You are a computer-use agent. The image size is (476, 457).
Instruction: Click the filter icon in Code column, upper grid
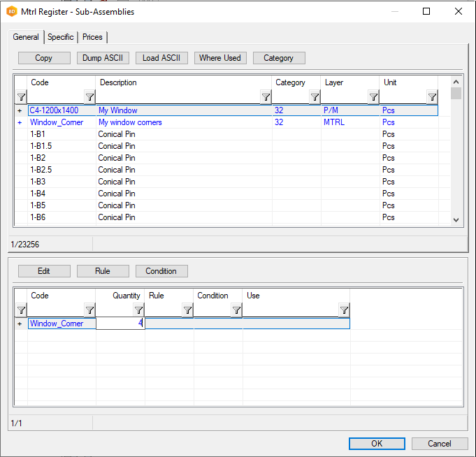point(89,97)
